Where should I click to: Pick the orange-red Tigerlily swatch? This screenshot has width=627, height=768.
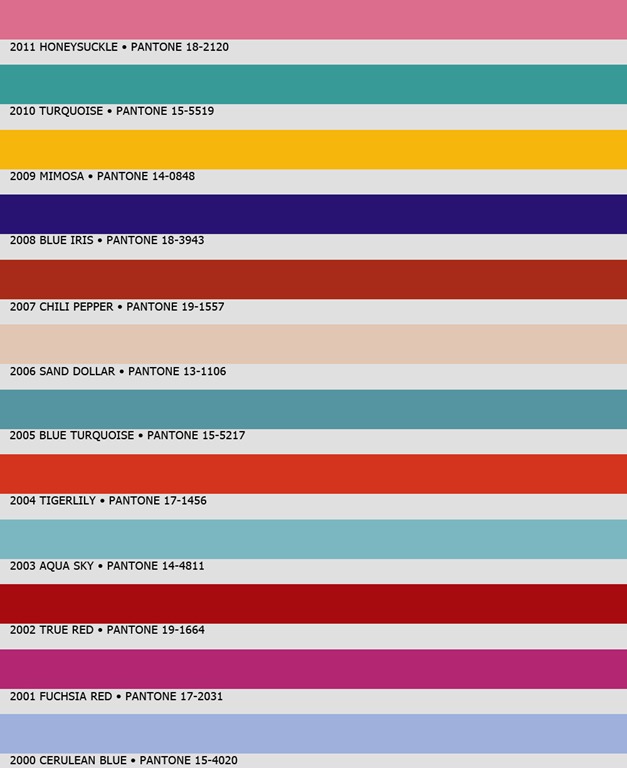(x=313, y=474)
